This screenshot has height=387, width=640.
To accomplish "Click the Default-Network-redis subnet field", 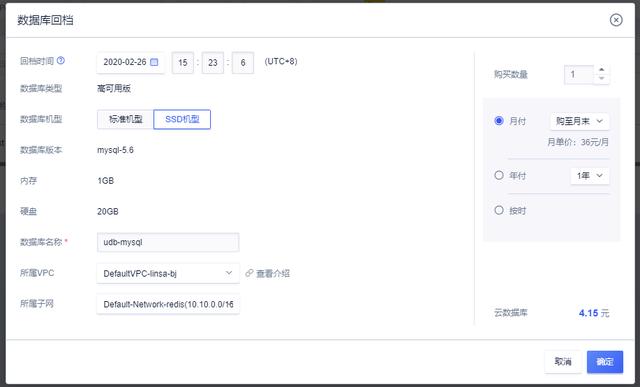I will point(168,304).
